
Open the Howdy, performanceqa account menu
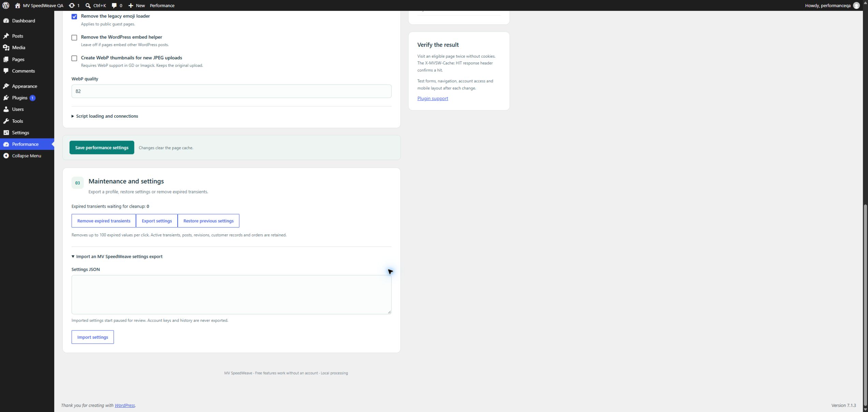pos(832,5)
